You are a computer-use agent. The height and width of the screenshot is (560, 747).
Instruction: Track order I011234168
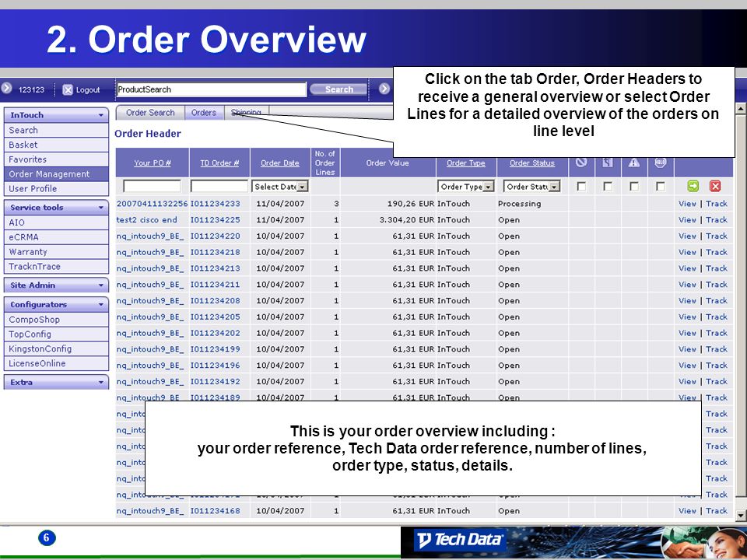717,511
